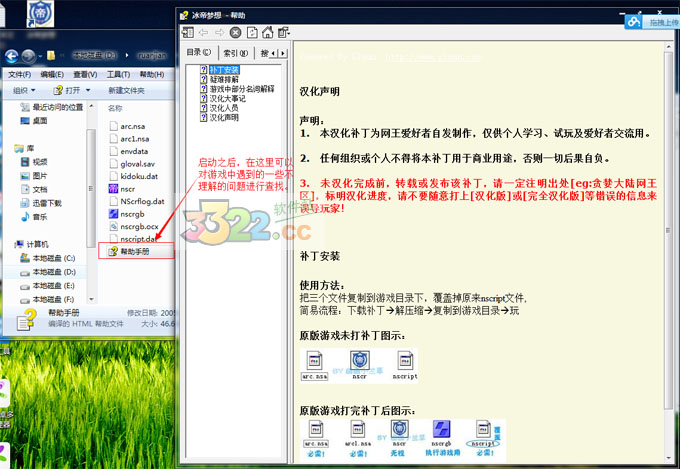The height and width of the screenshot is (469, 680).
Task: Select file gloval.sav
Action: coord(132,164)
